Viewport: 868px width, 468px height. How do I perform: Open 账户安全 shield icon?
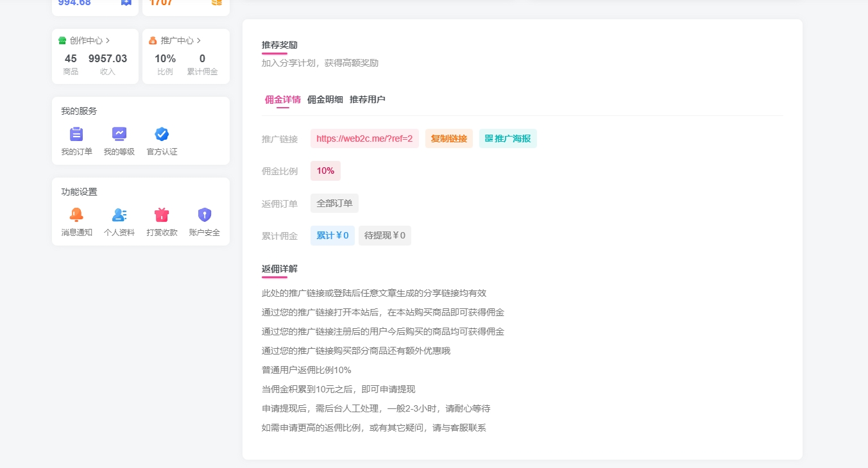tap(204, 215)
